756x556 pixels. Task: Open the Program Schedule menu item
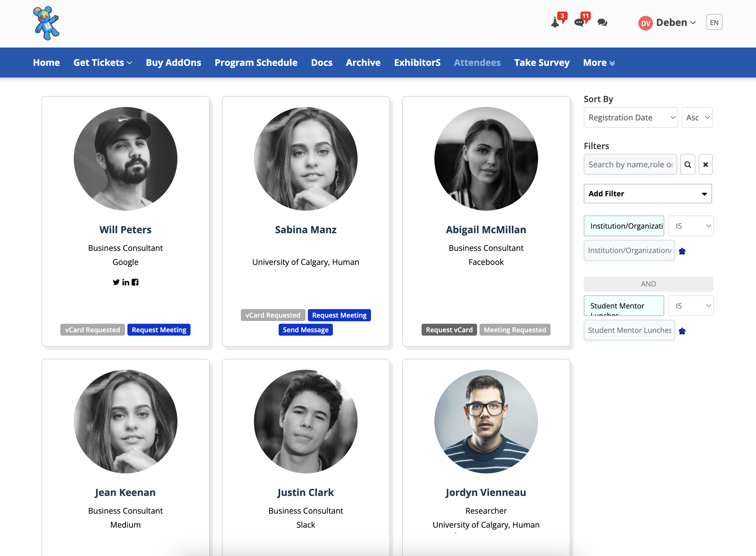point(256,62)
